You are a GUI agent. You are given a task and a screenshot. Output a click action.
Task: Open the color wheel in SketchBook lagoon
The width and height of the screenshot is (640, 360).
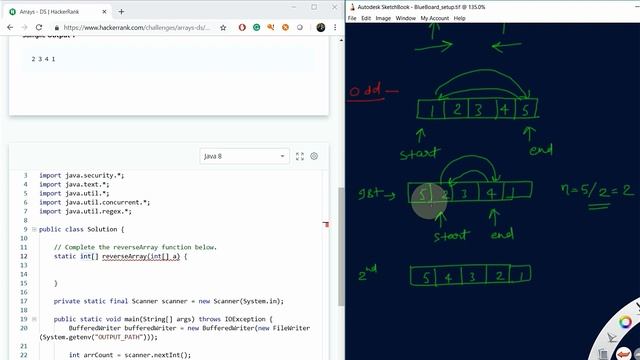pyautogui.click(x=625, y=322)
